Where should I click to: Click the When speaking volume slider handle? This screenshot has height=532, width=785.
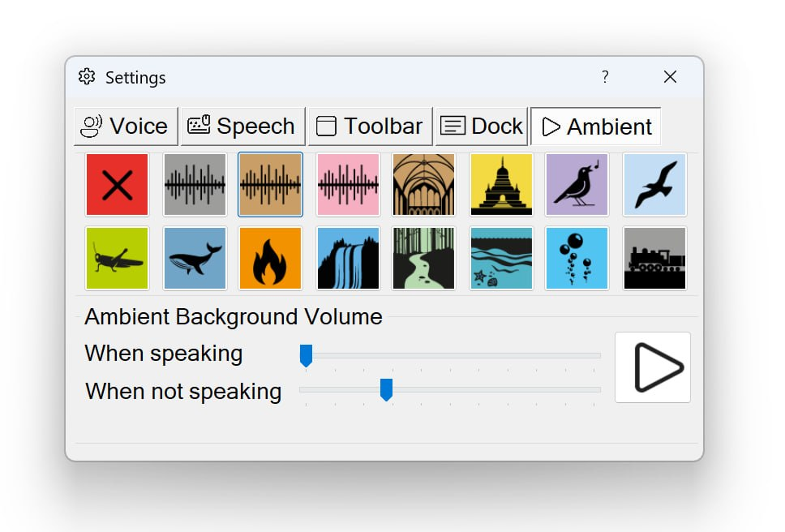306,356
